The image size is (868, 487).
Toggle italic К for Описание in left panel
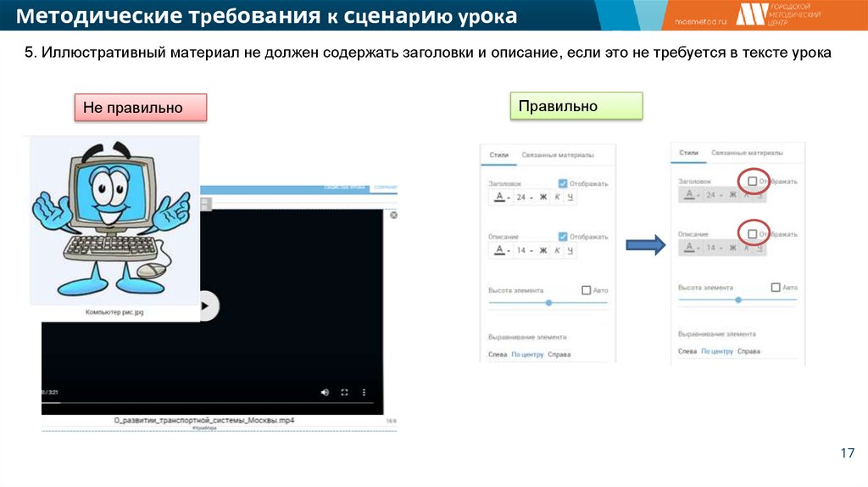coord(557,251)
